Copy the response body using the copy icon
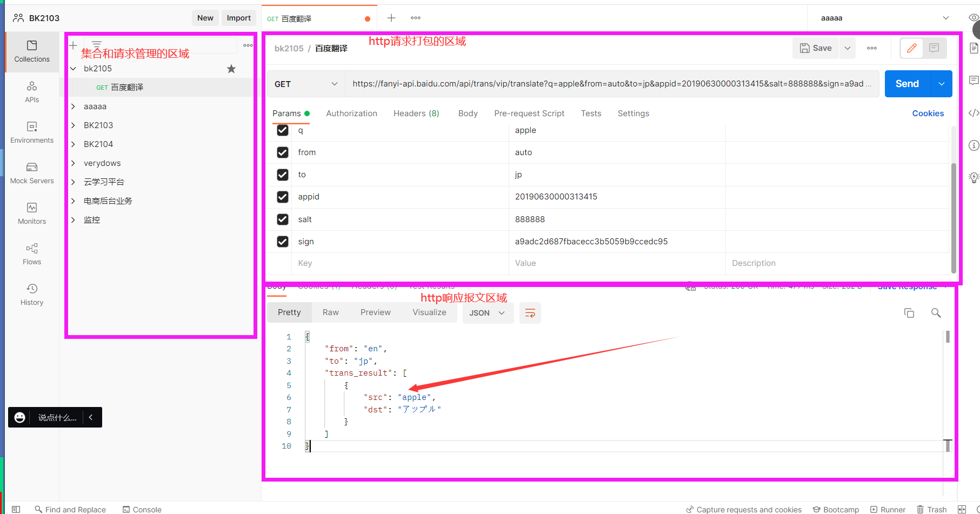Image resolution: width=980 pixels, height=514 pixels. click(x=909, y=312)
